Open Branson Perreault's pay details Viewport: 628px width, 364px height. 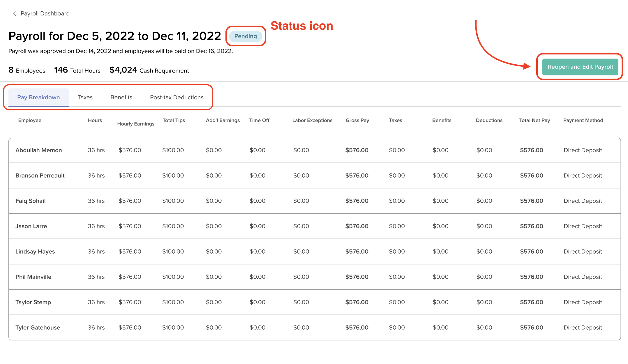point(40,175)
